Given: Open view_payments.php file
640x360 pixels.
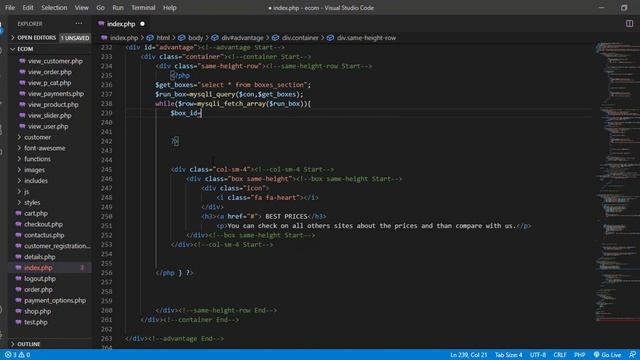Looking at the screenshot, I should [x=56, y=94].
